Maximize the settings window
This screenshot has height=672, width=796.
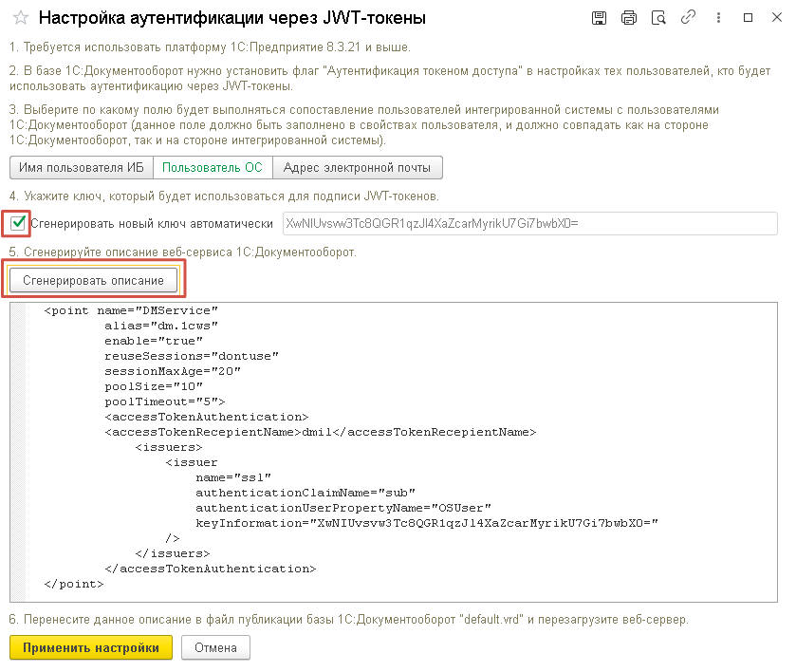[x=748, y=18]
